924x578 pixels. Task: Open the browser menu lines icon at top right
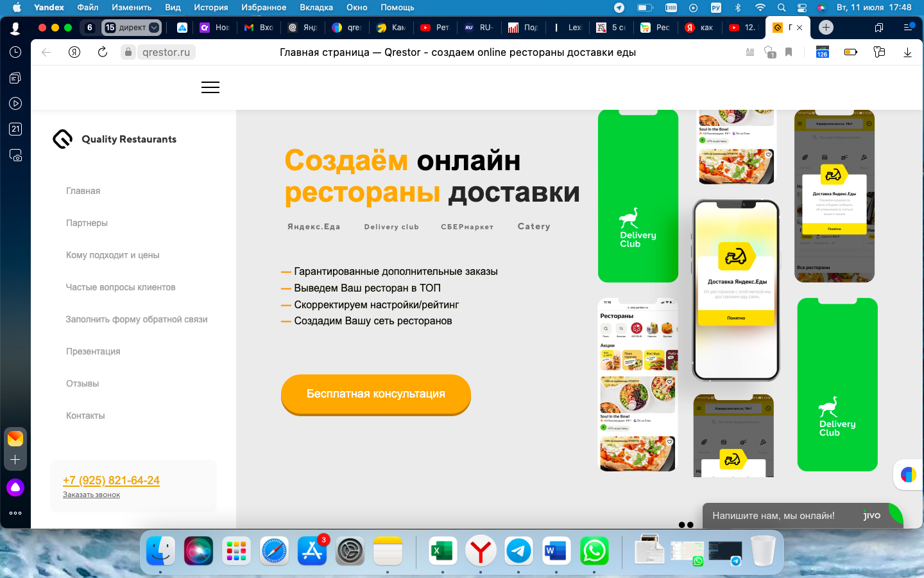pos(908,28)
